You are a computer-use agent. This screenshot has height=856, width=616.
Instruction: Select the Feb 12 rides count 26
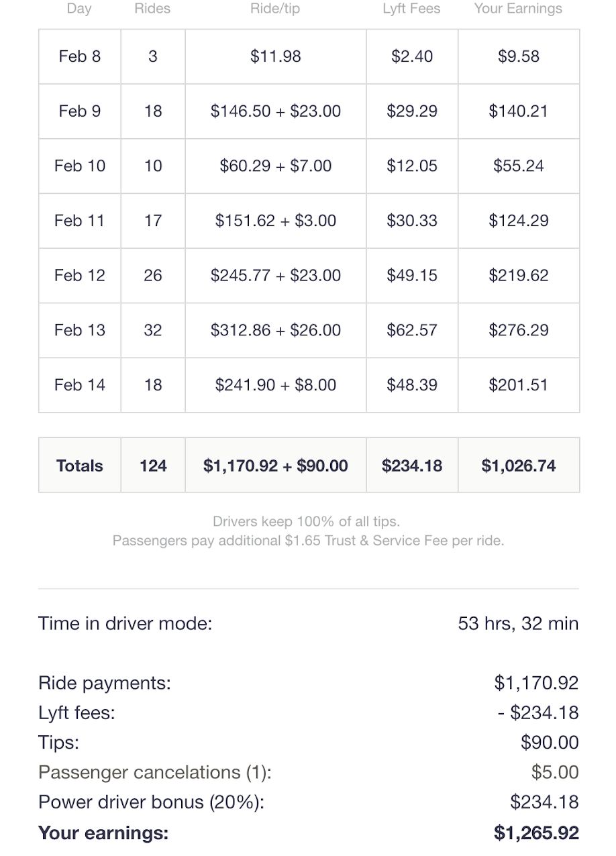152,276
